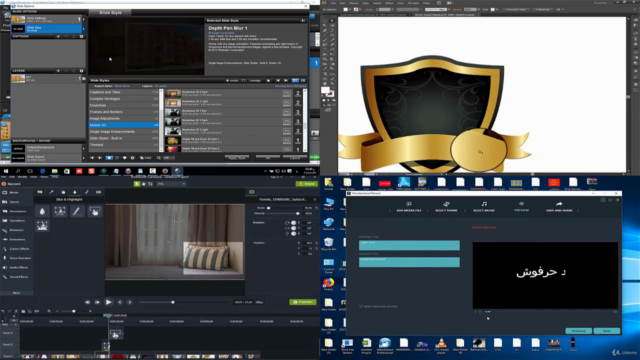Open the Aspect Ratio Match Show dropdown

click(122, 86)
